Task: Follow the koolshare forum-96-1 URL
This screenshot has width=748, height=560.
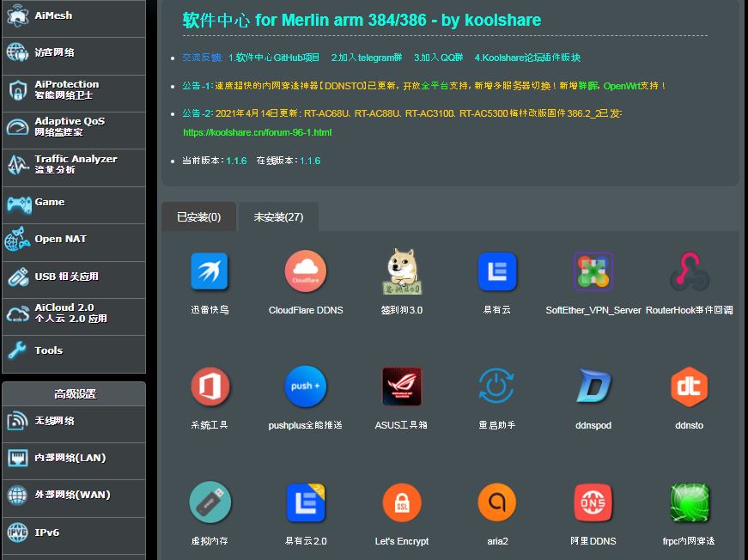Action: click(257, 133)
